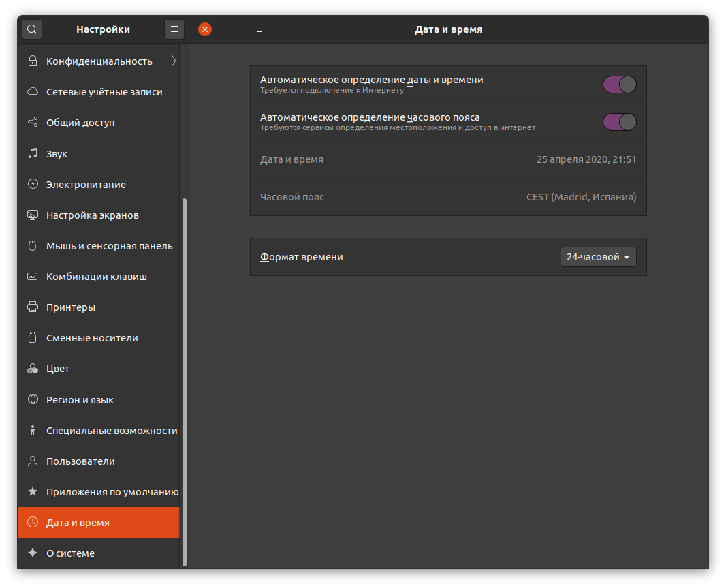This screenshot has height=588, width=726.
Task: Select the Цвет color profile icon
Action: pyautogui.click(x=33, y=368)
